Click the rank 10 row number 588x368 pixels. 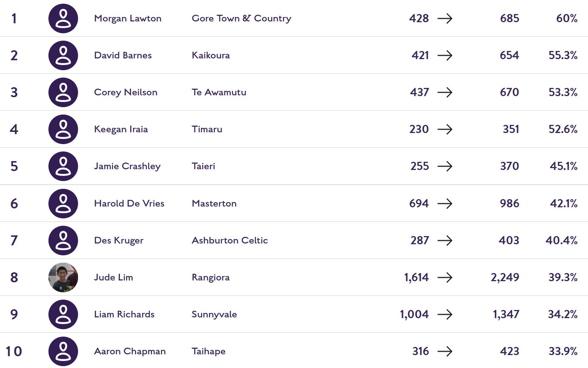[x=14, y=351]
